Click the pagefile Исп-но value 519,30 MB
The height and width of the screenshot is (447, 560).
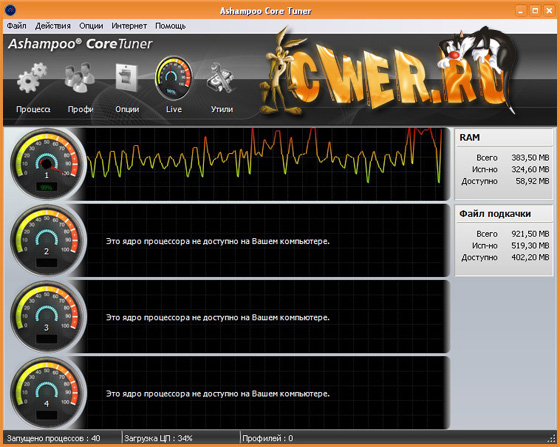coord(530,246)
